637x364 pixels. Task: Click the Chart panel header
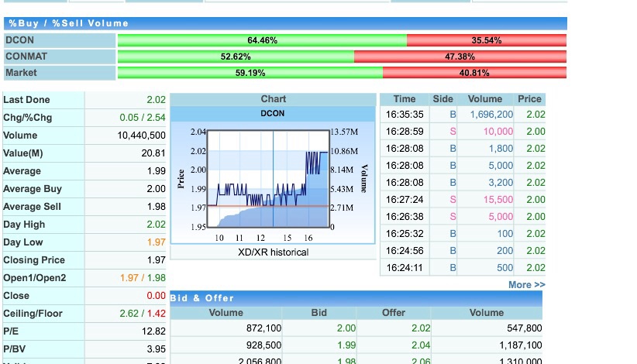[x=273, y=99]
